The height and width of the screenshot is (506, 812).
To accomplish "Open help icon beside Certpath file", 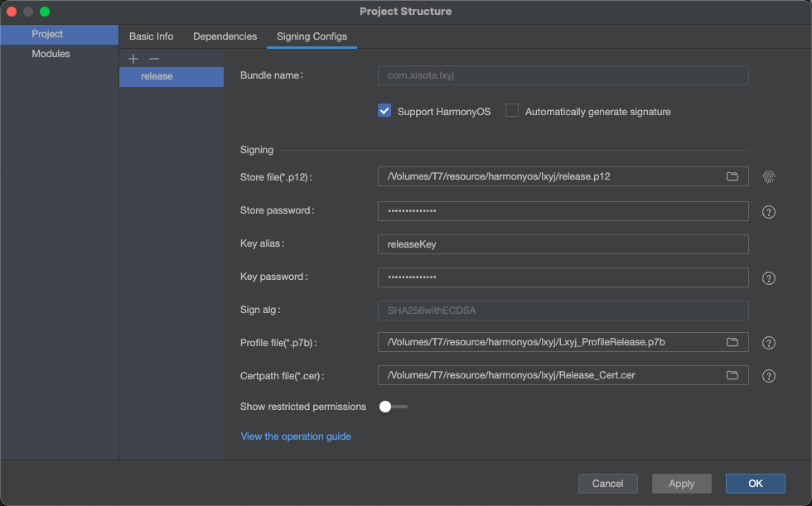I will pyautogui.click(x=769, y=376).
